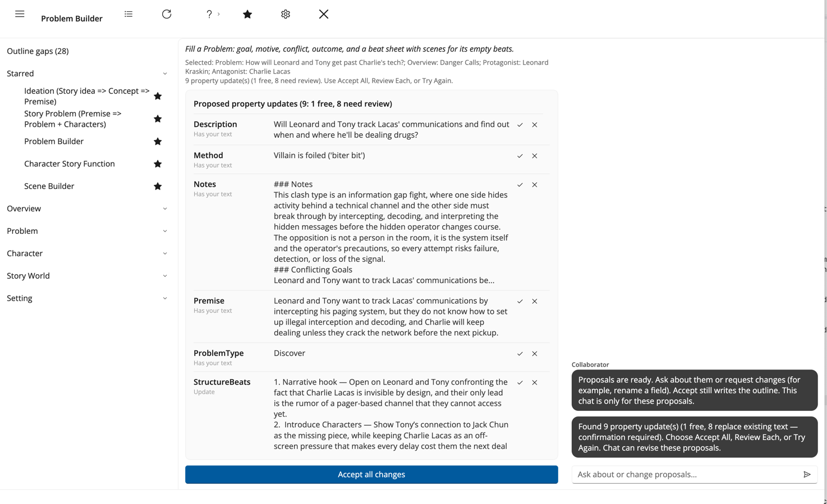Expand the Setting section

[165, 298]
